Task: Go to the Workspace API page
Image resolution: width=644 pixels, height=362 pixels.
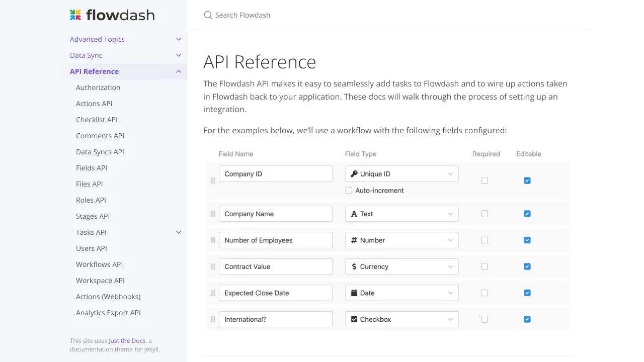Action: pos(100,281)
